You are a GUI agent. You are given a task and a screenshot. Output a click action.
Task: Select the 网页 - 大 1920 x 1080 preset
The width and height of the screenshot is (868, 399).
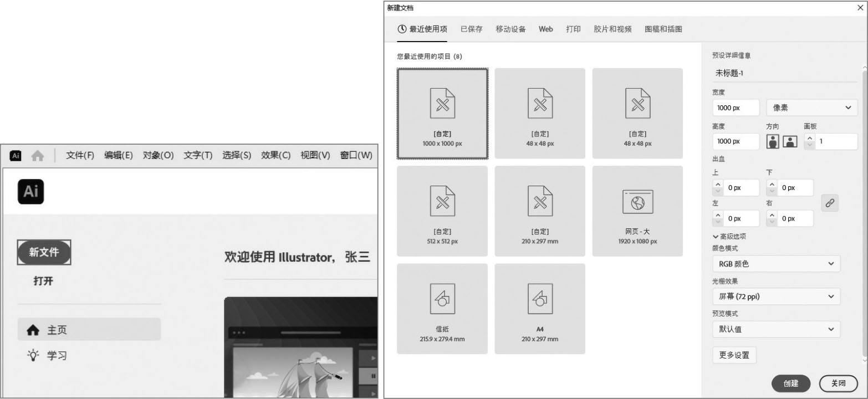pos(637,211)
